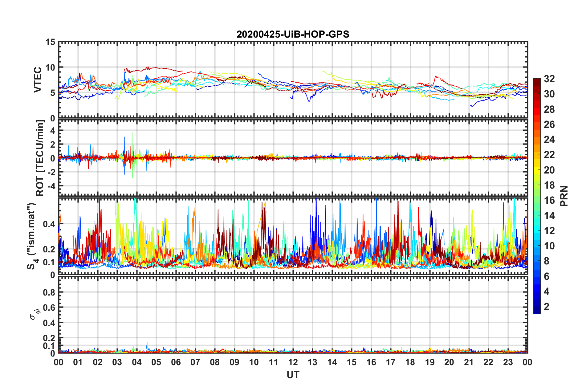This screenshot has width=586, height=392.
Task: Click the PRN colorbar label
Action: tap(564, 196)
